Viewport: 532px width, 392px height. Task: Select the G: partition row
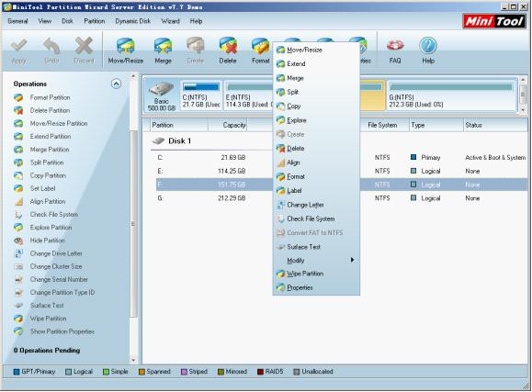click(x=341, y=198)
